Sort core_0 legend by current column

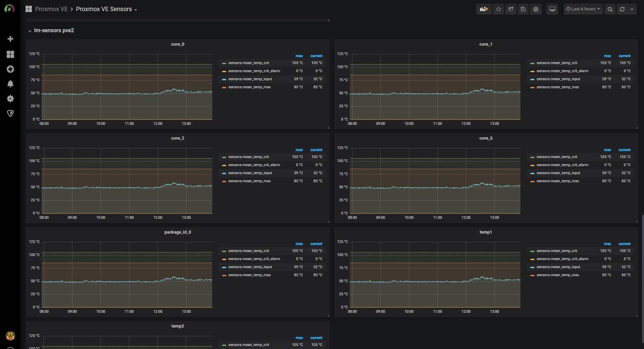click(316, 56)
